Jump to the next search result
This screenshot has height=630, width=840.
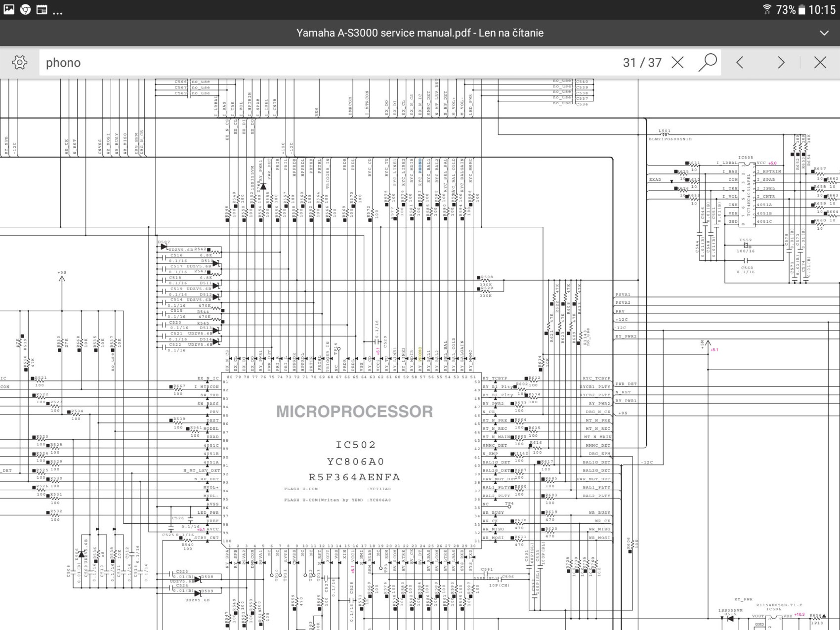(x=781, y=62)
